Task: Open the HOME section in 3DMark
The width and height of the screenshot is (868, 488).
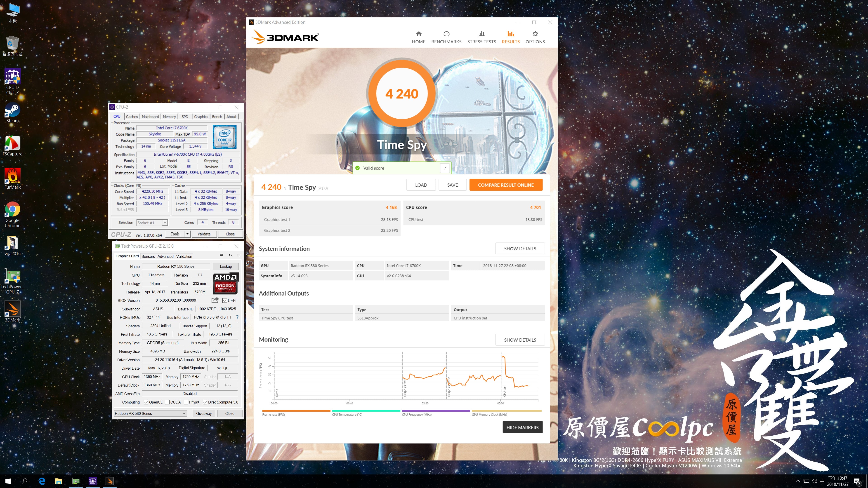Action: pos(418,37)
